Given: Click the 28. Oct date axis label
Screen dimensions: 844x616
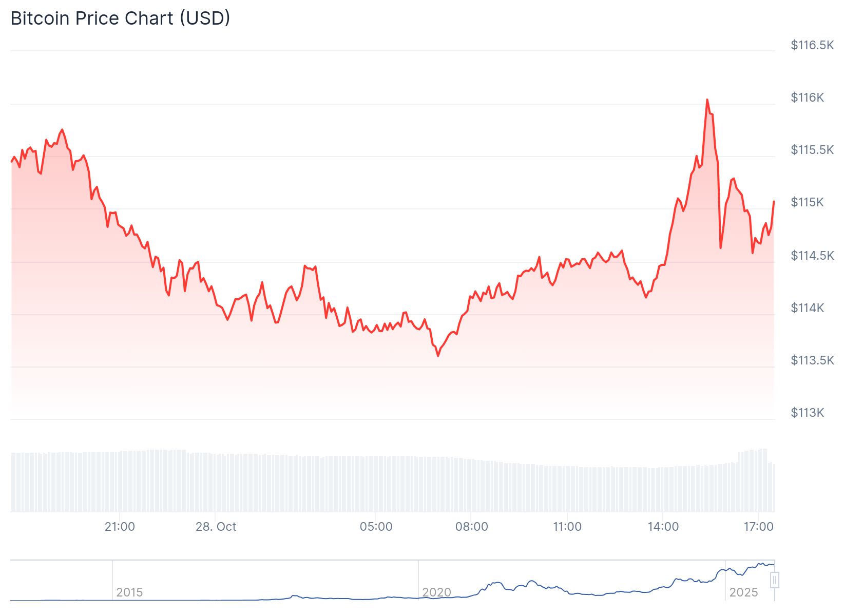Looking at the screenshot, I should (x=216, y=527).
